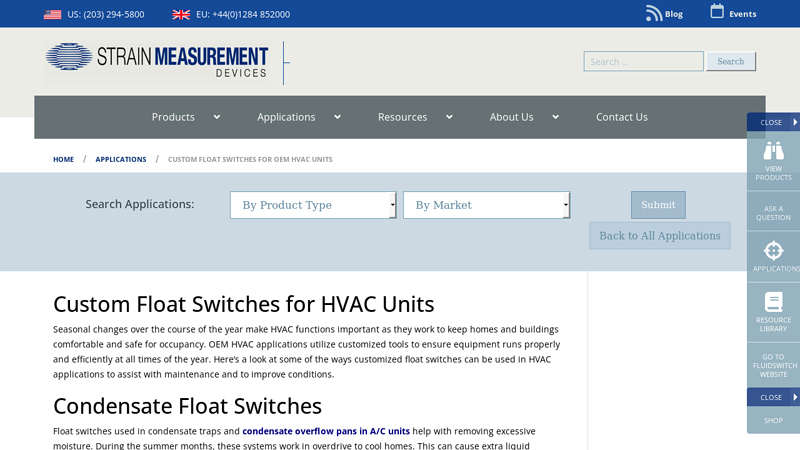Submit the application search
800x450 pixels.
pyautogui.click(x=658, y=205)
